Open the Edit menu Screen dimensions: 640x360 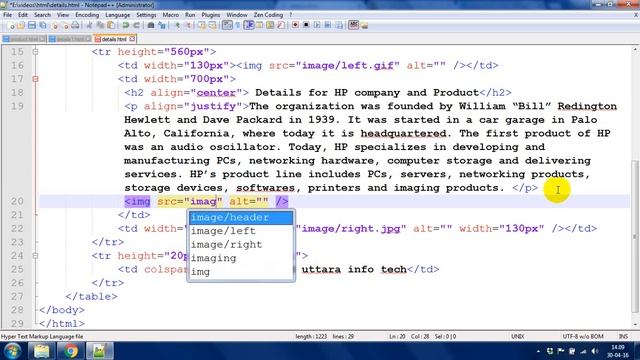click(23, 15)
